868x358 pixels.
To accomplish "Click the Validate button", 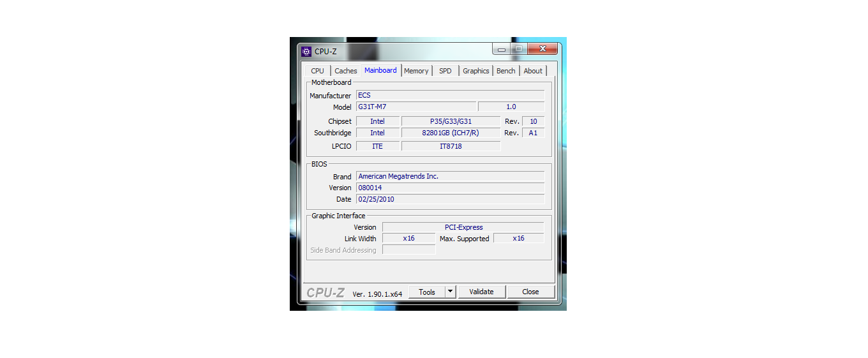I will pyautogui.click(x=482, y=292).
